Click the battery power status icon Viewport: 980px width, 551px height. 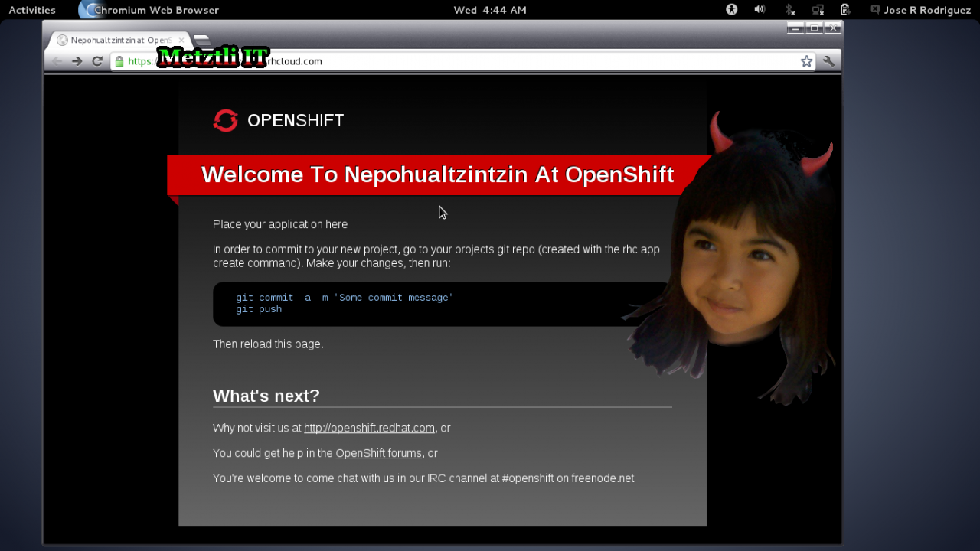845,10
